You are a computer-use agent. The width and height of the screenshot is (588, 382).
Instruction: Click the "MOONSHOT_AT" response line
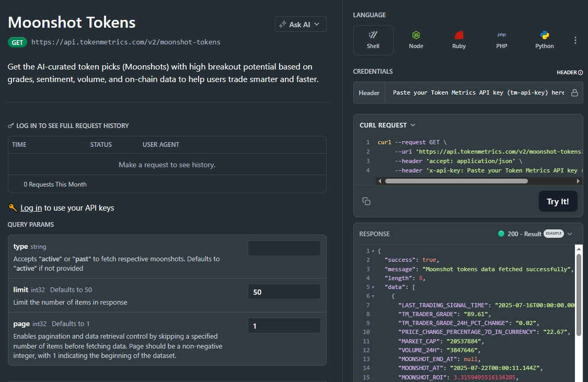click(470, 368)
